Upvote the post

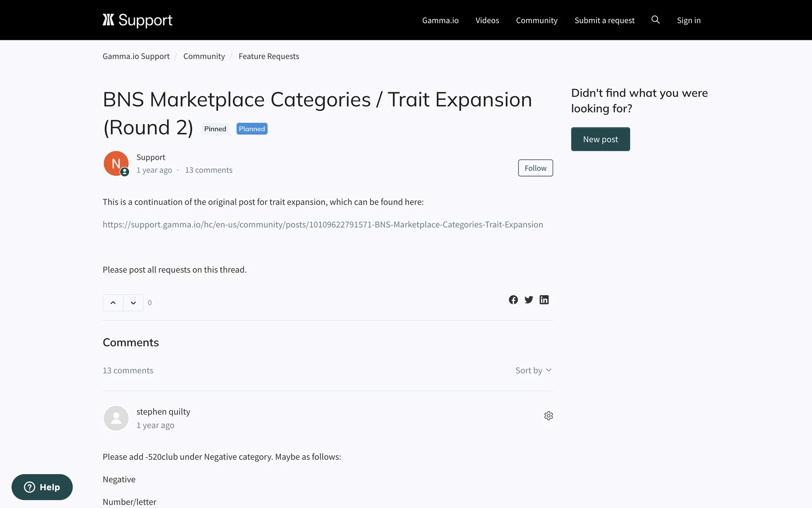tap(113, 303)
